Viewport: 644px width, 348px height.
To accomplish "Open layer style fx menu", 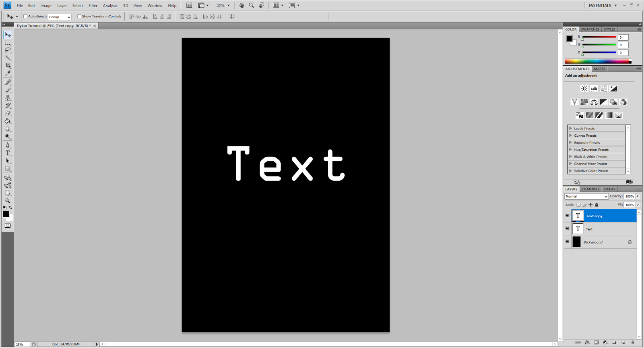I will (587, 342).
